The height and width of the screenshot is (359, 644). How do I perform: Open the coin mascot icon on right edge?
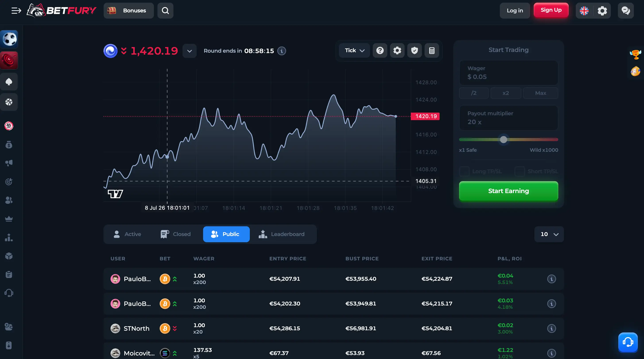pyautogui.click(x=635, y=71)
